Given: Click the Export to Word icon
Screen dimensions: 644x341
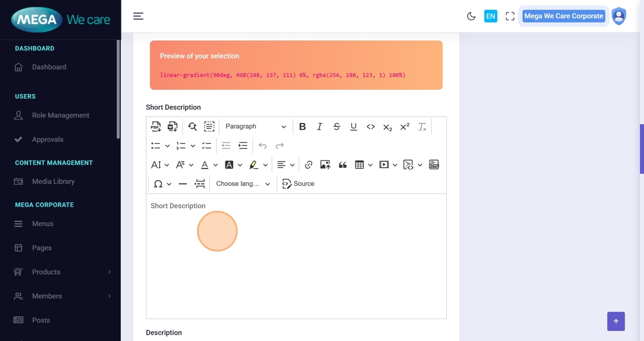Looking at the screenshot, I should tap(172, 127).
